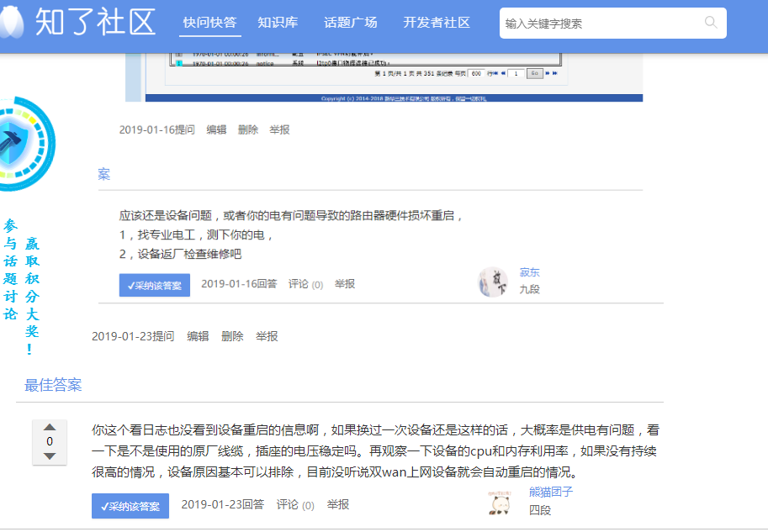Open 寂东 username link
This screenshot has height=532, width=768.
point(529,272)
